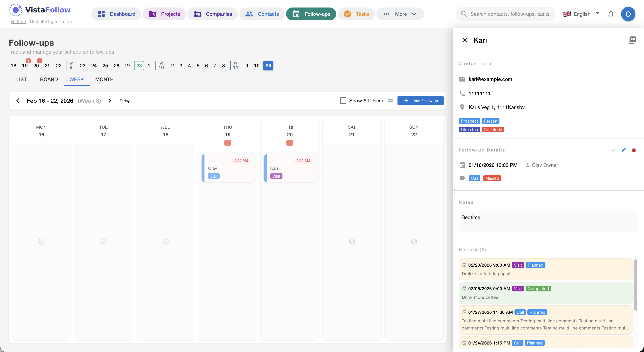Click the Add Follow-up button
The height and width of the screenshot is (352, 644).
coord(420,101)
